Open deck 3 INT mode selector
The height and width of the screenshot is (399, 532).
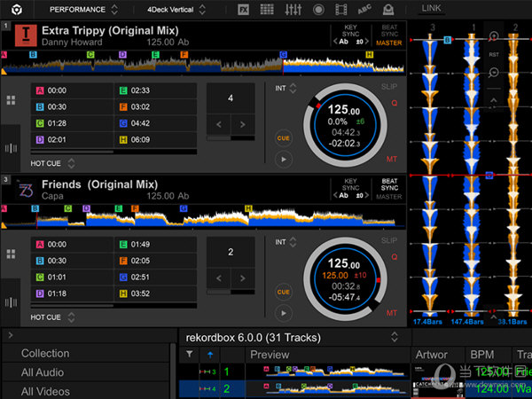click(286, 242)
